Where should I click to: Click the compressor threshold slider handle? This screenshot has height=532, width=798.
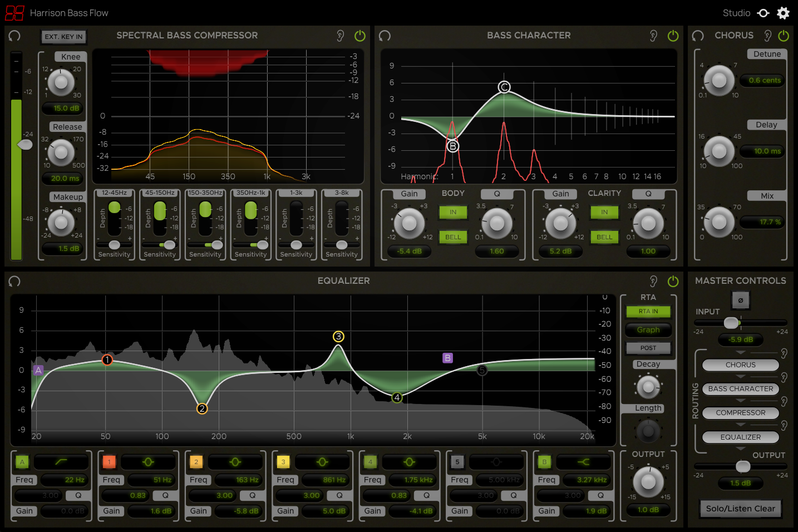coord(25,145)
